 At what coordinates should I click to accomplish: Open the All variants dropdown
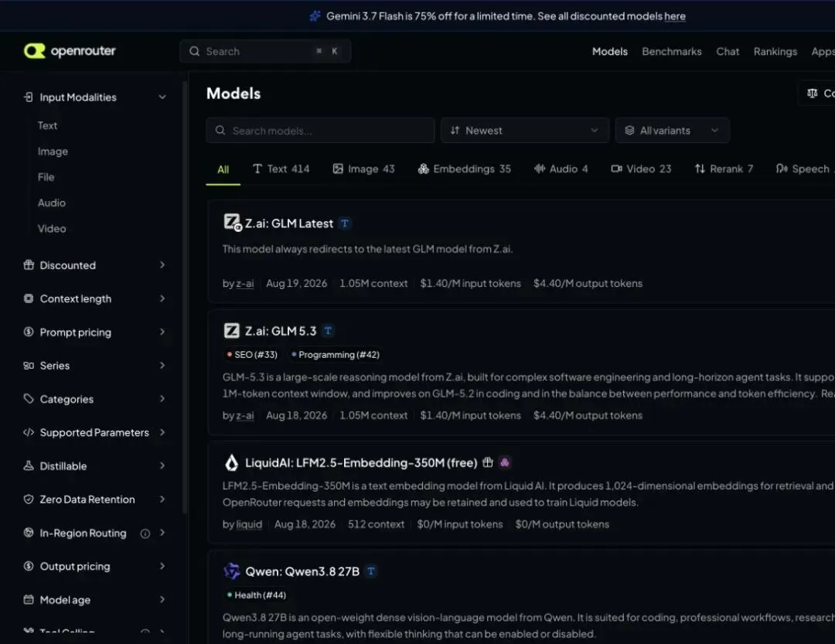672,131
